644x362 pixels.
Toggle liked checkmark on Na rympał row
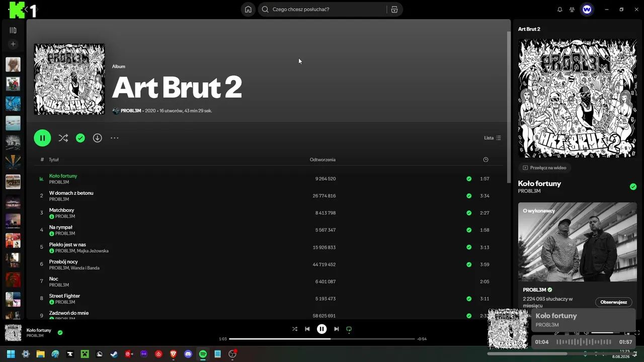pyautogui.click(x=469, y=230)
